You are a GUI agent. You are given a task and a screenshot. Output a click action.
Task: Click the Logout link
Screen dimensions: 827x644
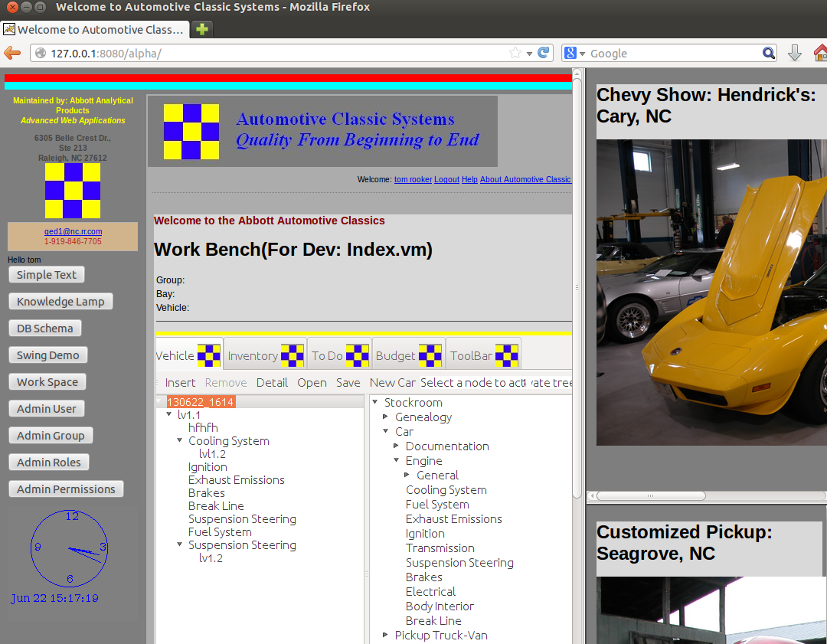click(x=446, y=179)
